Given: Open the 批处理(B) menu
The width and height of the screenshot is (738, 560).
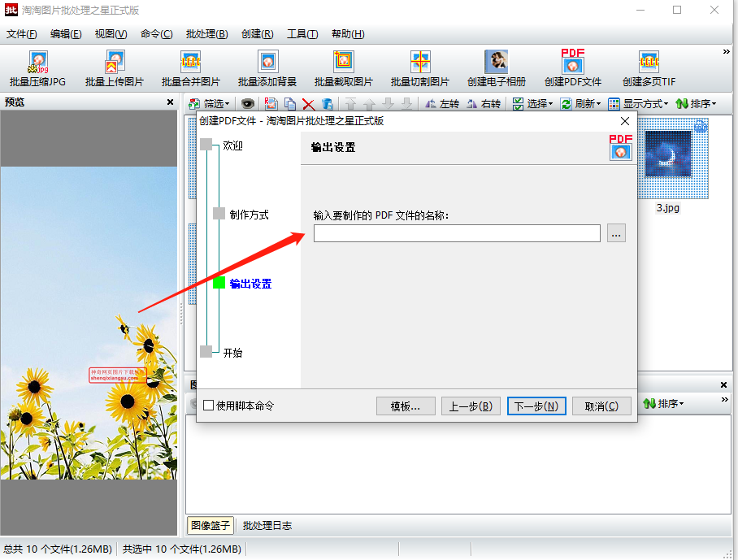Looking at the screenshot, I should (x=206, y=34).
